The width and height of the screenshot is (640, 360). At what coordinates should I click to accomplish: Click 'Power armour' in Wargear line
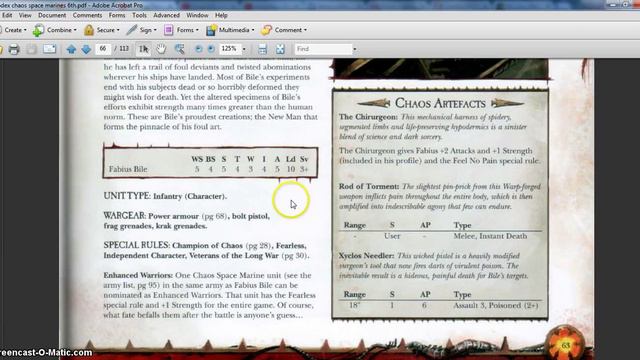[173, 216]
